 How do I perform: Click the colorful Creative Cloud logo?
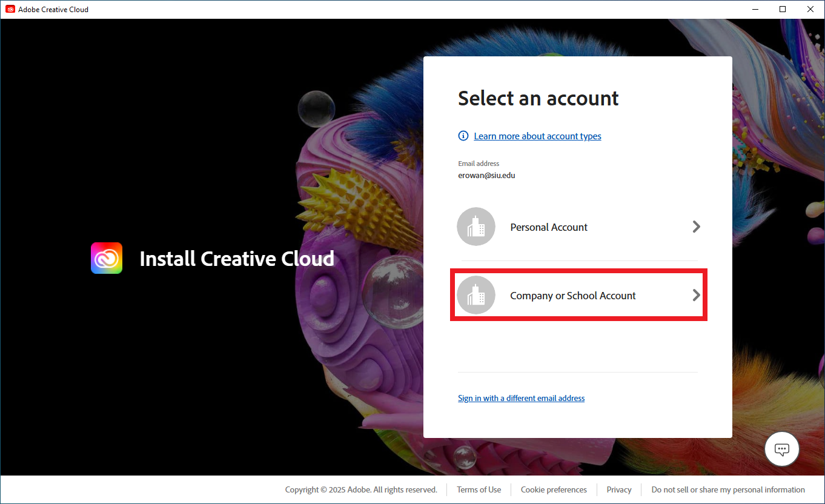pyautogui.click(x=107, y=258)
